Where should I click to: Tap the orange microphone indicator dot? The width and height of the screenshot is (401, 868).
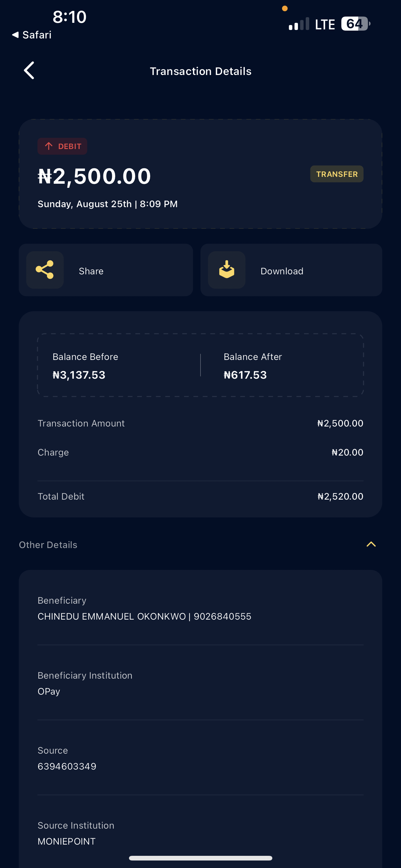pos(285,8)
